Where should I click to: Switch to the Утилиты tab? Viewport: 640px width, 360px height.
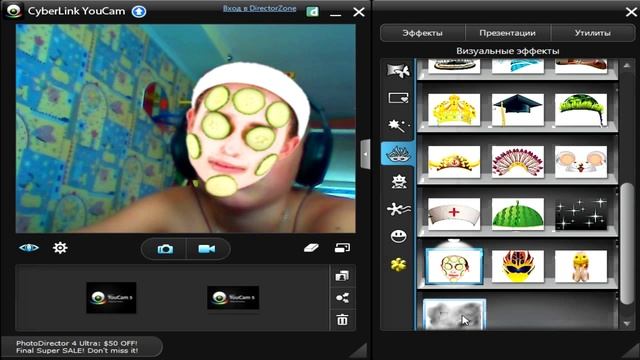(x=593, y=33)
